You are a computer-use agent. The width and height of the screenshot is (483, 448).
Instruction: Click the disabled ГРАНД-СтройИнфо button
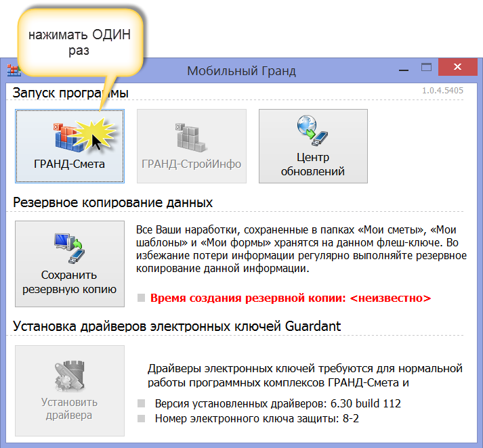click(x=192, y=146)
